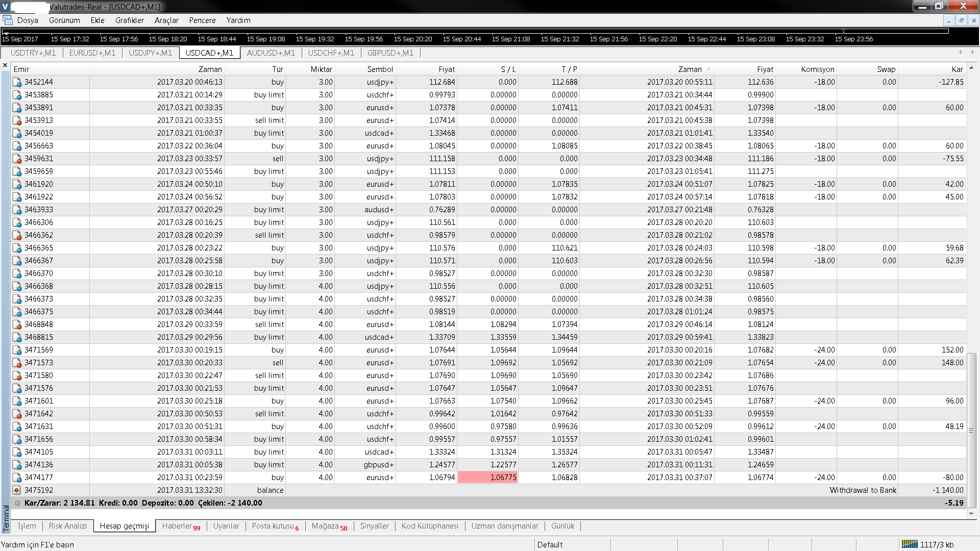
Task: Click the history list scroll down arrow
Action: 972,513
